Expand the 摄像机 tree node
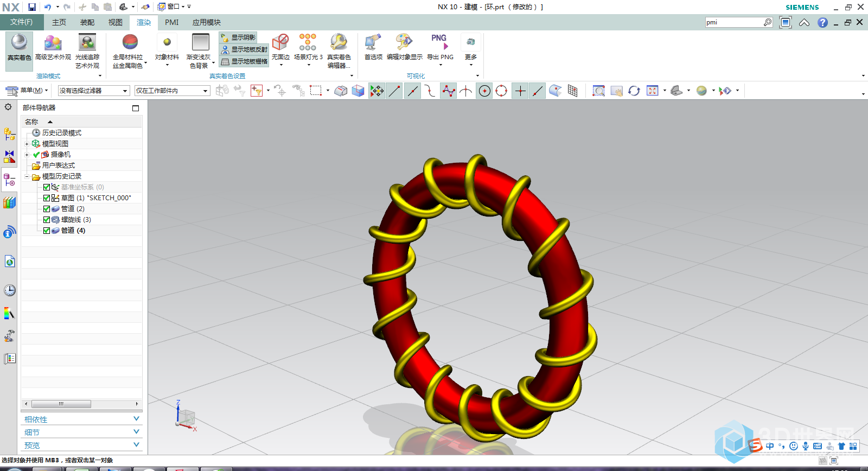 (x=27, y=155)
